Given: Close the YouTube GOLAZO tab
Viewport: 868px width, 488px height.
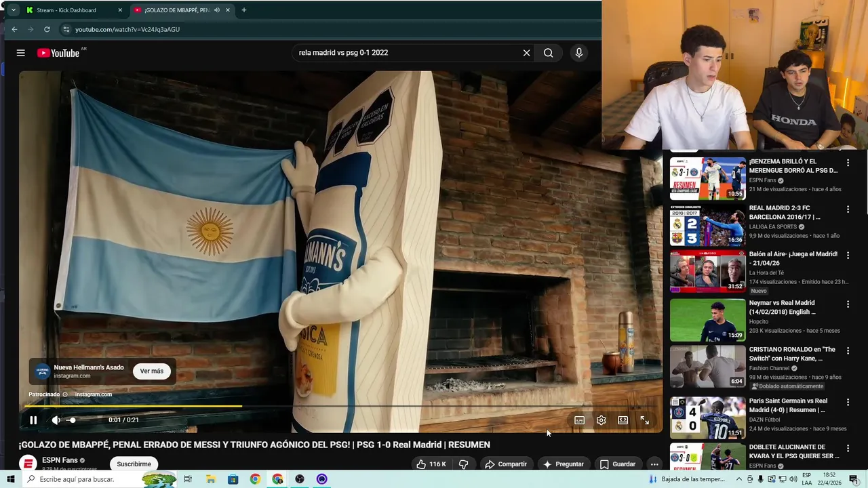Looking at the screenshot, I should coord(228,10).
